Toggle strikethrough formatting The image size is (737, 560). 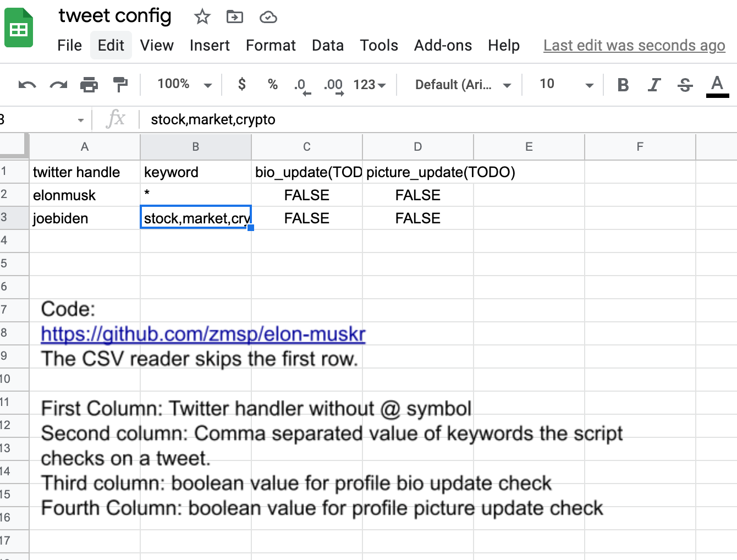point(685,85)
